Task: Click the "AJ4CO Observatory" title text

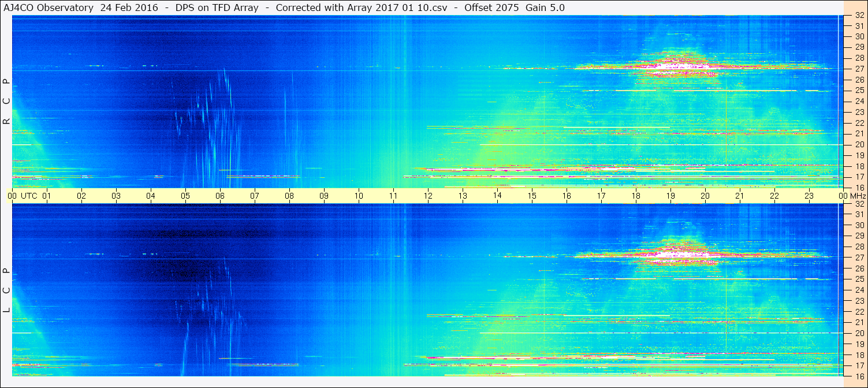Action: 48,8
